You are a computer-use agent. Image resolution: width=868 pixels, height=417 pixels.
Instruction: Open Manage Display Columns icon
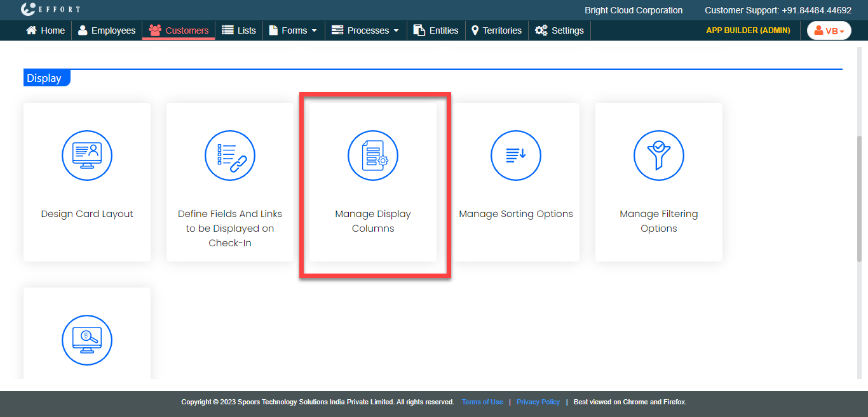point(373,156)
